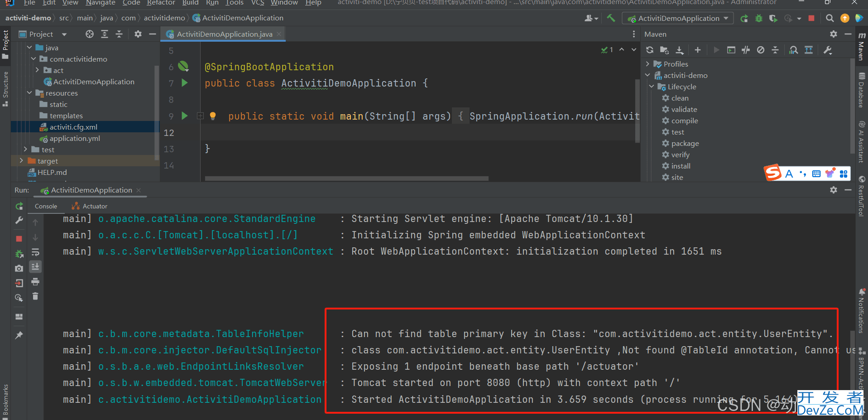The image size is (868, 420).
Task: Open Notifications side tab
Action: coord(861,311)
